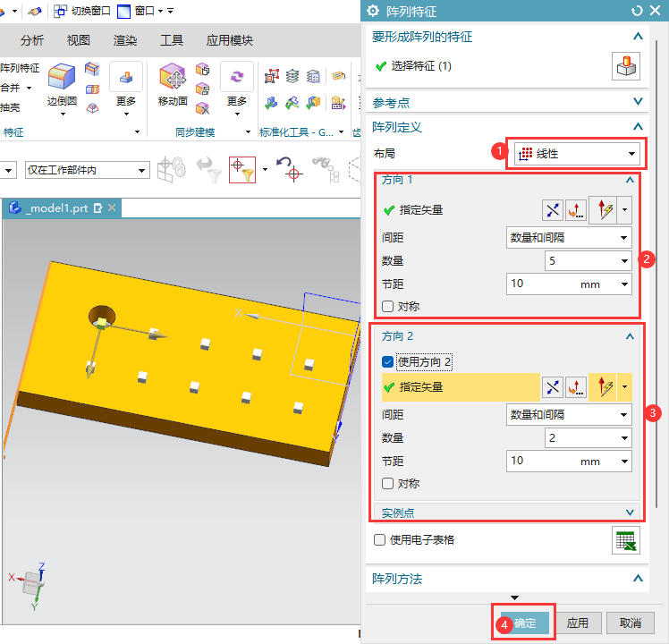Viewport: 669px width, 644px height.
Task: Click the undo-arrow target icon in selection bar
Action: point(289,169)
